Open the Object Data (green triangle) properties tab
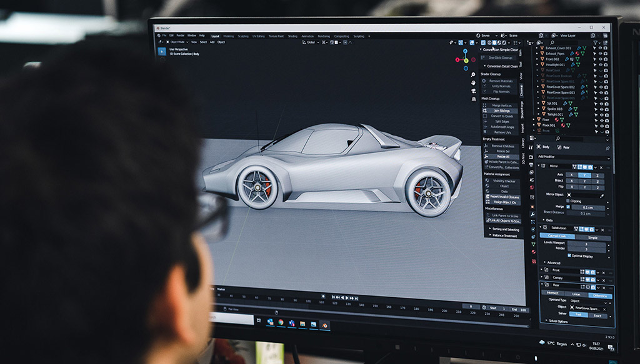The width and height of the screenshot is (640, 364). pos(533,245)
